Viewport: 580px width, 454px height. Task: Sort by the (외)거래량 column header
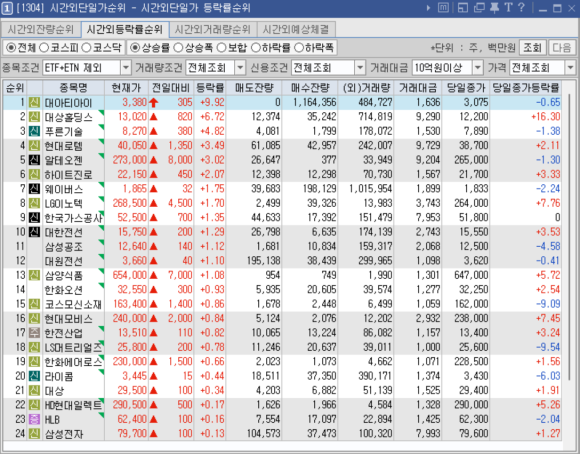point(366,88)
